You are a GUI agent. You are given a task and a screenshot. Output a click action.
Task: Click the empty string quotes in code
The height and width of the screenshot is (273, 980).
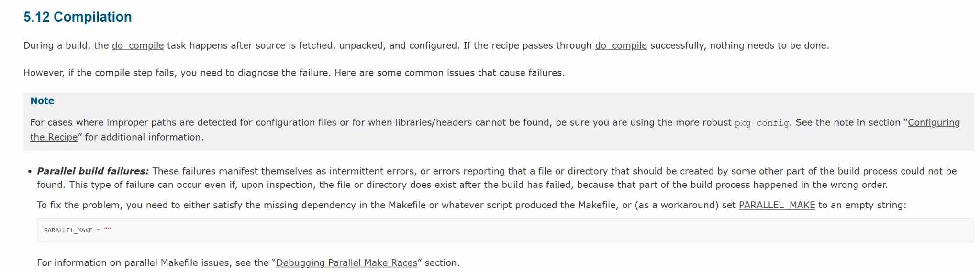click(107, 230)
